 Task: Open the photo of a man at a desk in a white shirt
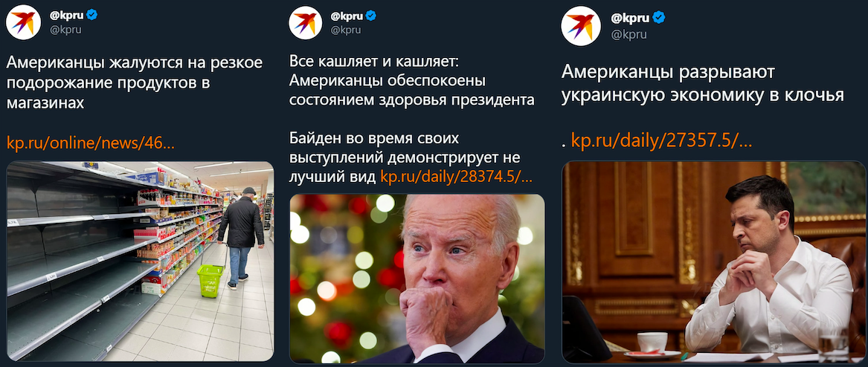point(713,262)
